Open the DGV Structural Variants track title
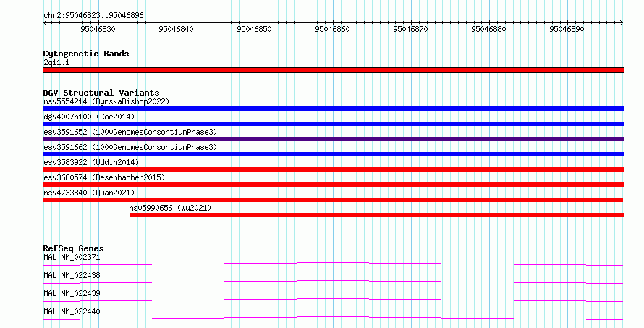The image size is (644, 328). 101,93
